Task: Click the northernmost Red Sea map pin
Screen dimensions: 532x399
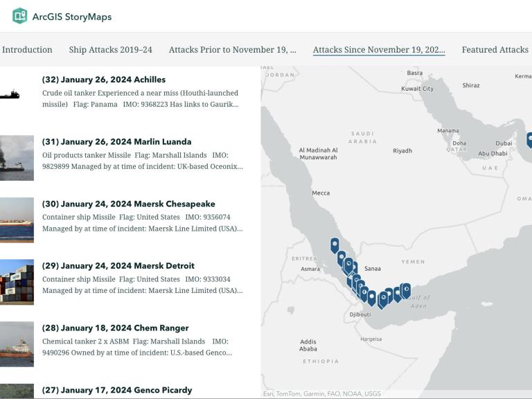Action: pyautogui.click(x=335, y=245)
